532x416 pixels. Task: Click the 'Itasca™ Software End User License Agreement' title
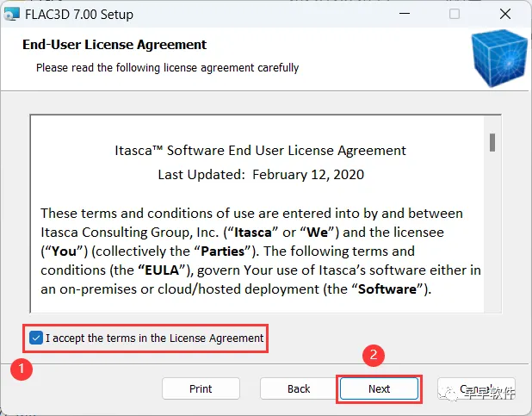(x=260, y=150)
